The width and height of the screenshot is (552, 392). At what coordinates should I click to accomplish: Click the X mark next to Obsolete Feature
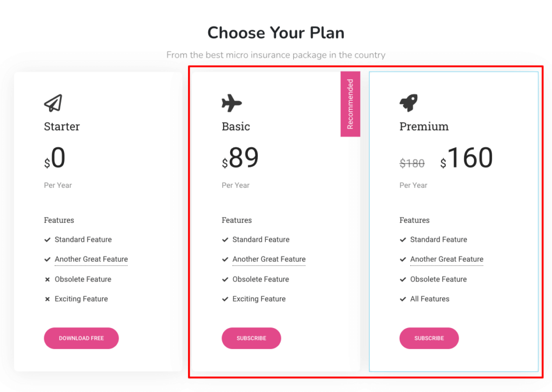(x=47, y=279)
